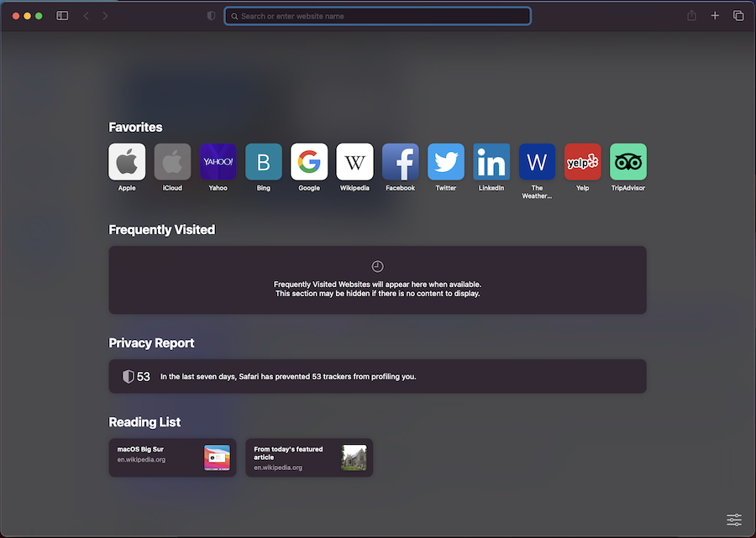Viewport: 756px width, 538px height.
Task: Toggle the sidebar panel
Action: 62,16
